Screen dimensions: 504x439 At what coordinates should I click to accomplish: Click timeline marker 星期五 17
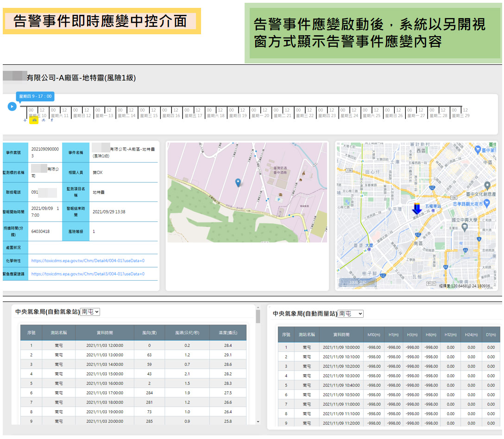pos(194,116)
